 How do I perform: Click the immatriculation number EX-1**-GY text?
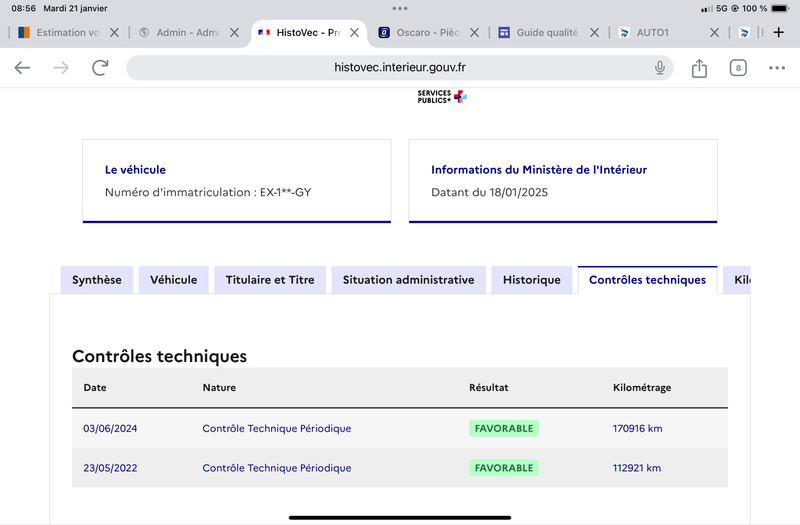[x=286, y=192]
